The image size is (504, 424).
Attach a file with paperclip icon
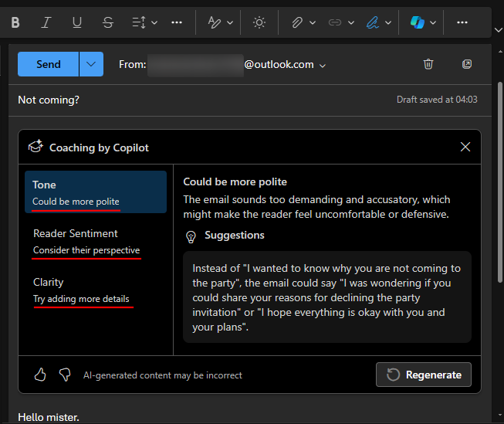click(x=297, y=22)
